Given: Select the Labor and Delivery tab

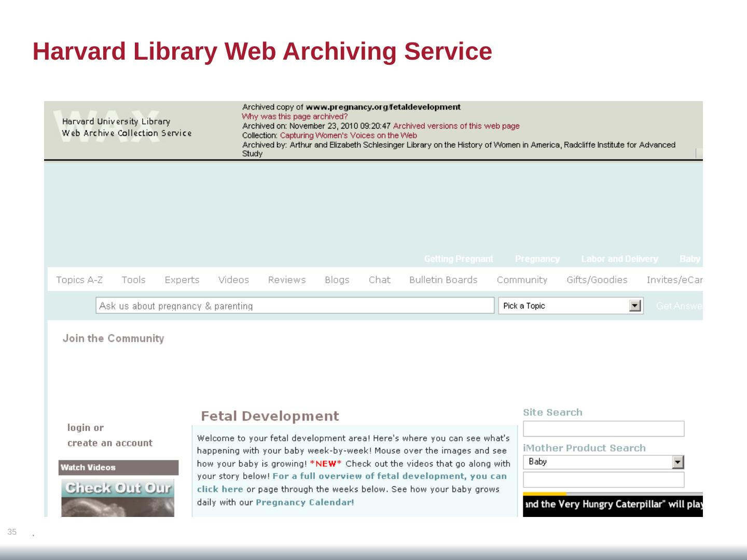Looking at the screenshot, I should [x=619, y=259].
